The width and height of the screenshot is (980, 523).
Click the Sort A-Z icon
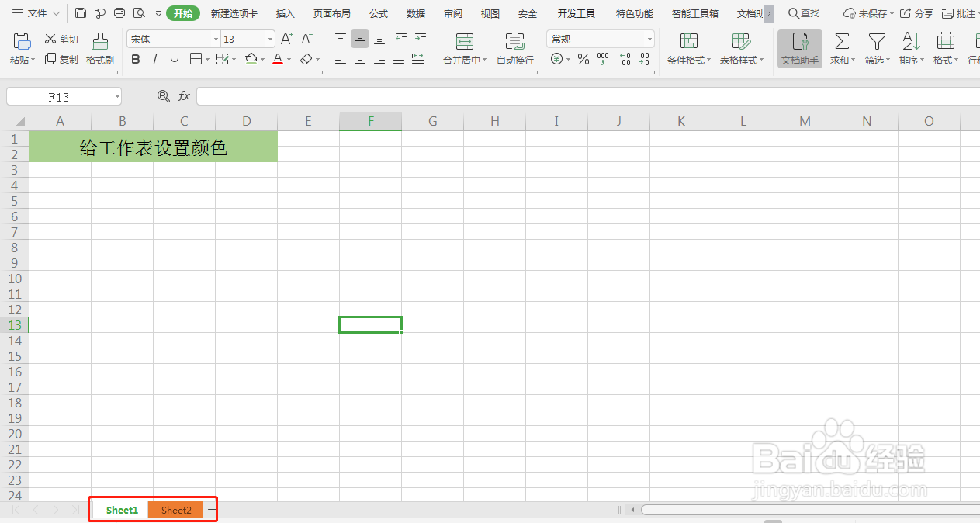pos(911,41)
